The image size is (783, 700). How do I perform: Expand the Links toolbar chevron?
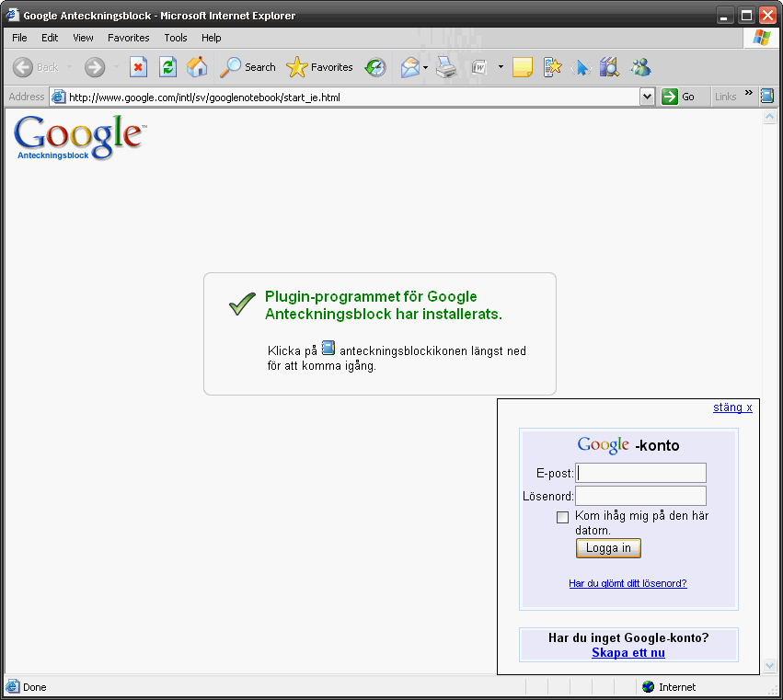pyautogui.click(x=748, y=94)
